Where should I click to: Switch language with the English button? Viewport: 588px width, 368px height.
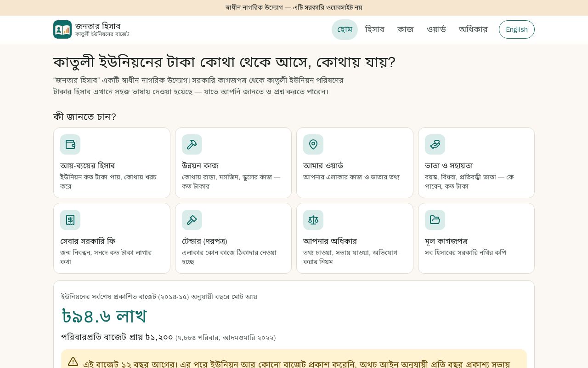[x=517, y=29]
